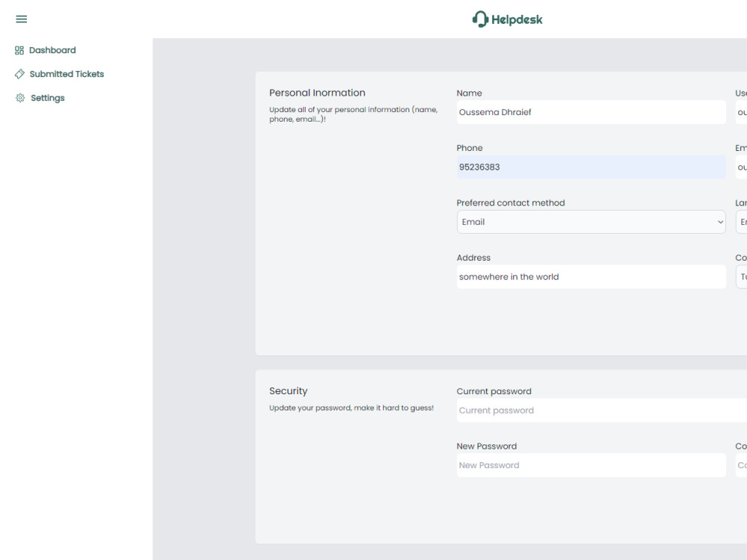Click the 'Address' label
Screen dimensions: 747x560
point(474,258)
